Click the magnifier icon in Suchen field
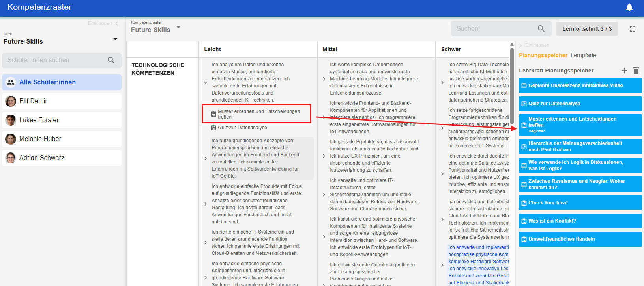 pyautogui.click(x=541, y=29)
